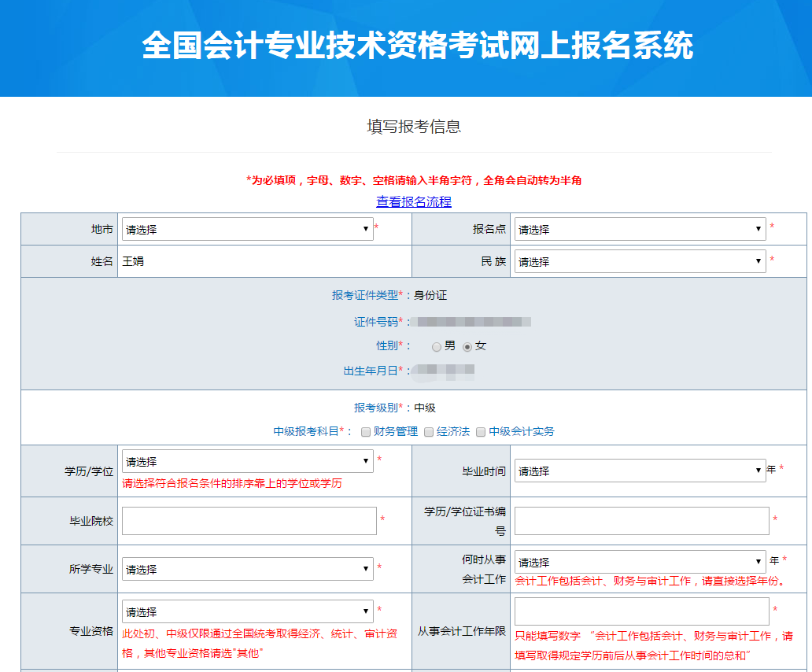This screenshot has height=672, width=812.
Task: Open the 报名点 registration point dropdown
Action: coord(640,229)
